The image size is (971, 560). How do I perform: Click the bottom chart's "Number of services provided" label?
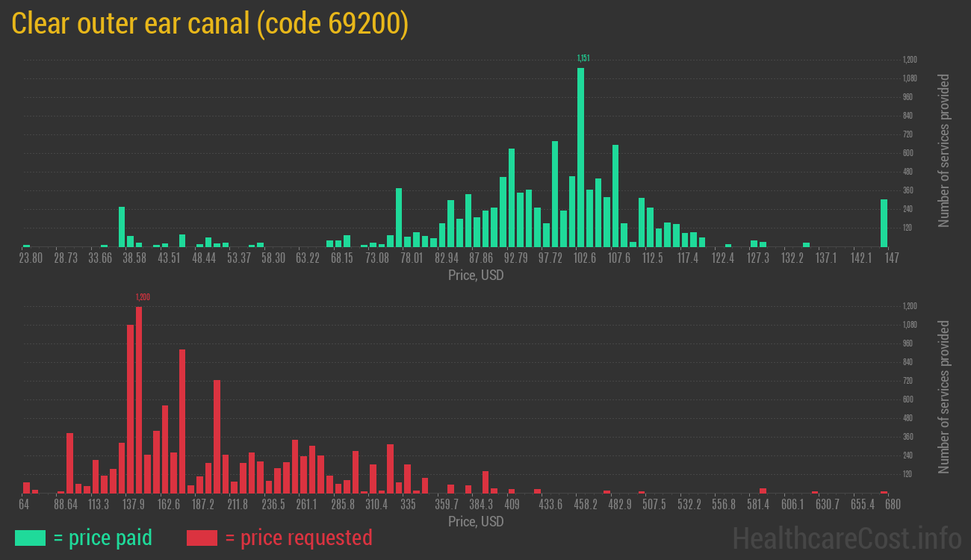tap(944, 397)
